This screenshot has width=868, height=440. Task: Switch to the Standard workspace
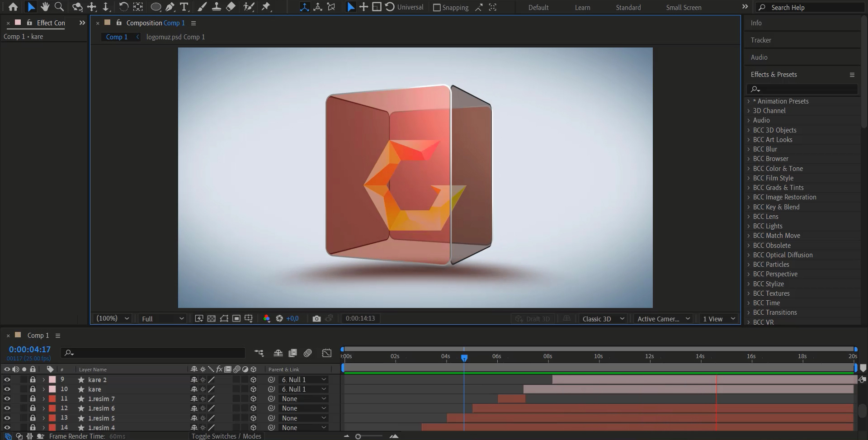point(628,8)
